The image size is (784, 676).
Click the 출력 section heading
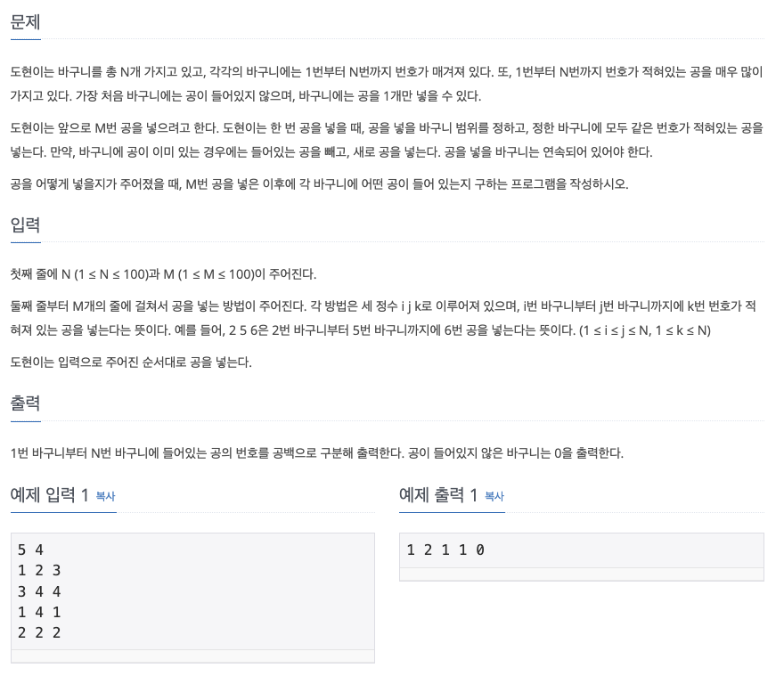click(x=26, y=403)
